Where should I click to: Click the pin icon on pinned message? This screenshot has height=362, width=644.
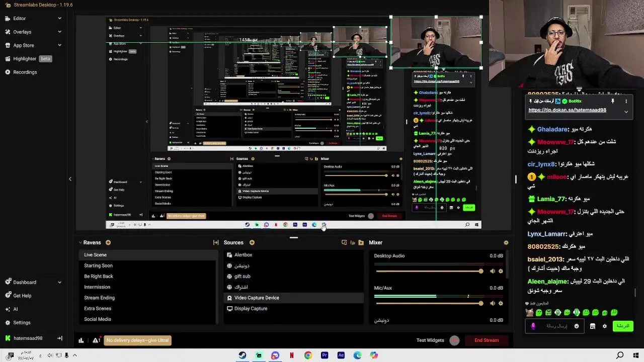tap(613, 101)
